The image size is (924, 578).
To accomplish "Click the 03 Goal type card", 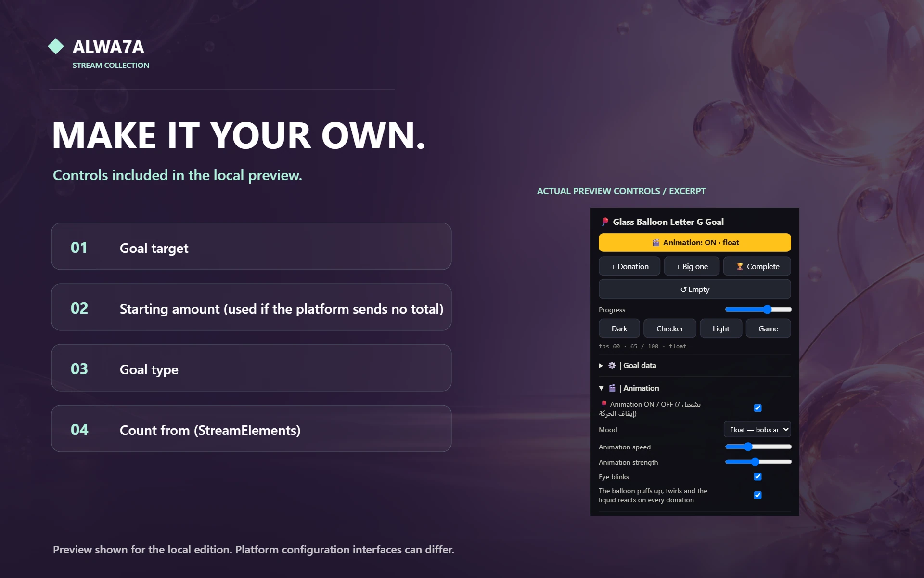I will [251, 368].
